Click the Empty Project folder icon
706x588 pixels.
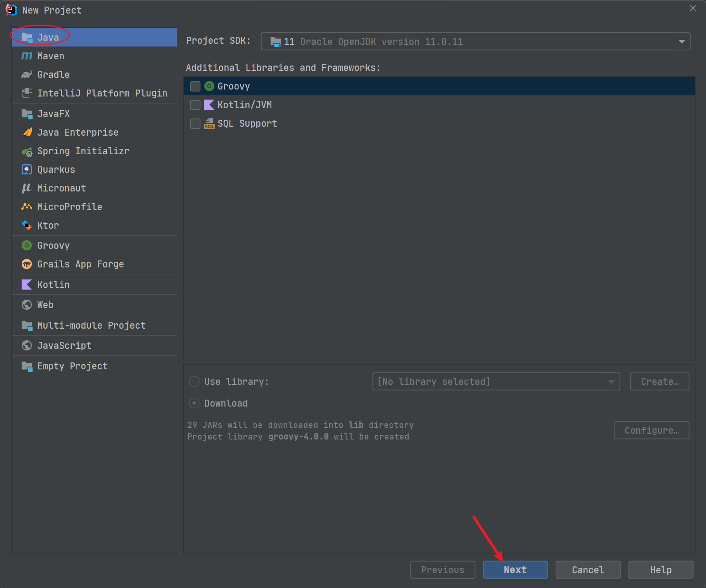coord(27,366)
